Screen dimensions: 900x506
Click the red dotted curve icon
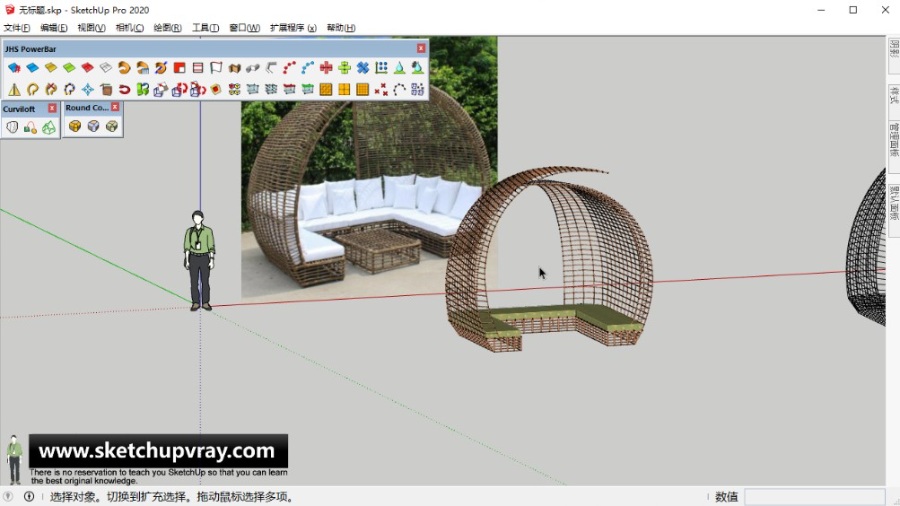pos(290,68)
